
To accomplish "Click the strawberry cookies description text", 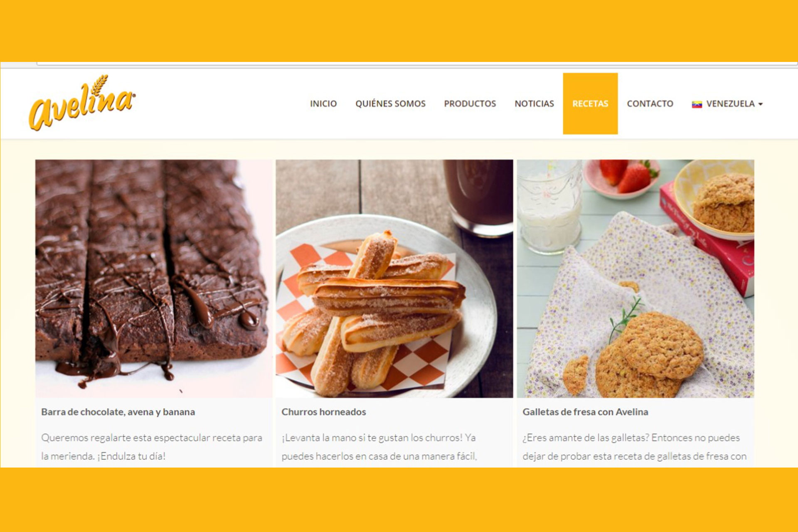I will (x=635, y=447).
